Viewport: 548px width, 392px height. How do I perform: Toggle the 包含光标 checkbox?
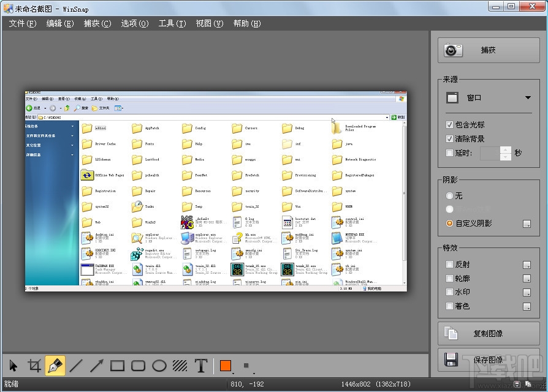[450, 124]
